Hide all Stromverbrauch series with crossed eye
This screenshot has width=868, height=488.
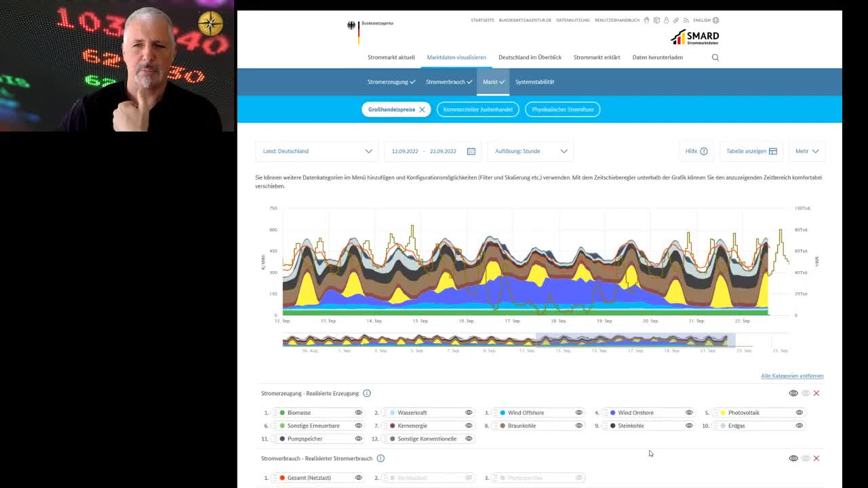tap(806, 458)
